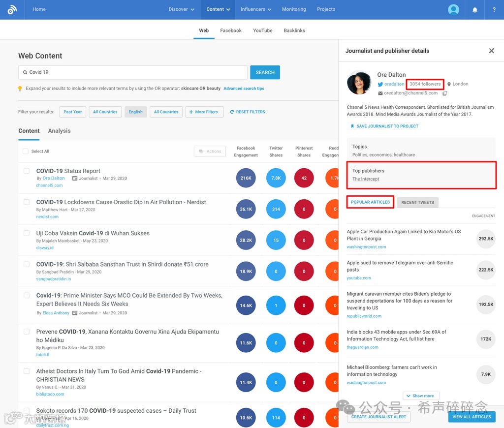
Task: Click the 7.8K Twitter shares bubble
Action: [x=276, y=178]
